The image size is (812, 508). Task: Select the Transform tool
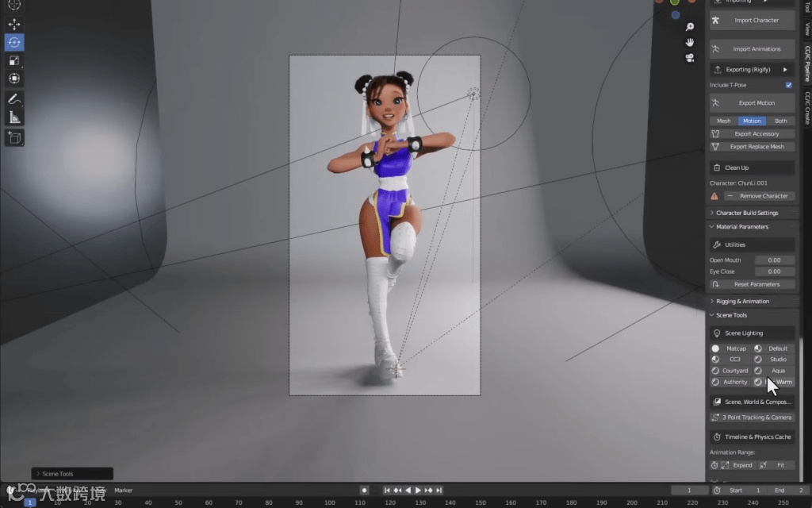pyautogui.click(x=14, y=79)
